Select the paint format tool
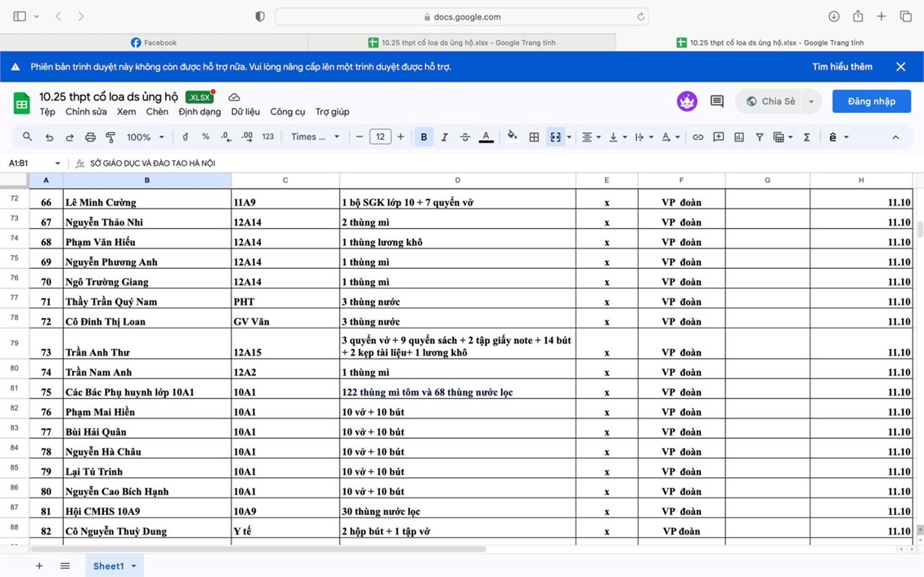 [x=110, y=137]
